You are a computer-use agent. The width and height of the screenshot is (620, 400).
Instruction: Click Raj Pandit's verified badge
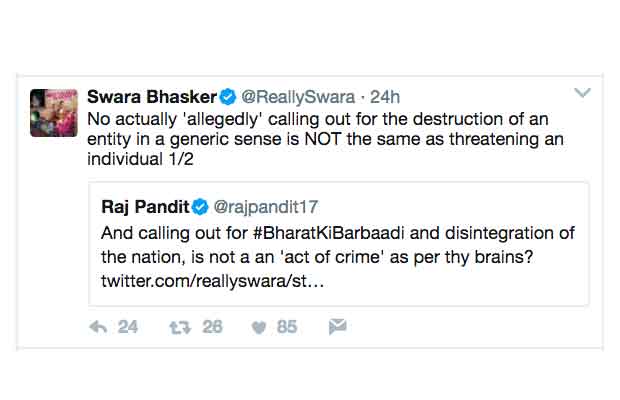click(200, 207)
